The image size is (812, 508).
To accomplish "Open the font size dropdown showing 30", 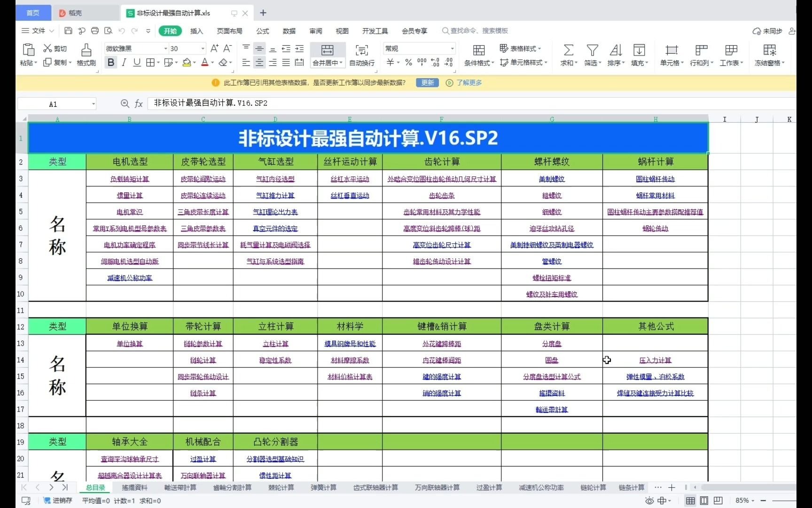I will click(203, 48).
